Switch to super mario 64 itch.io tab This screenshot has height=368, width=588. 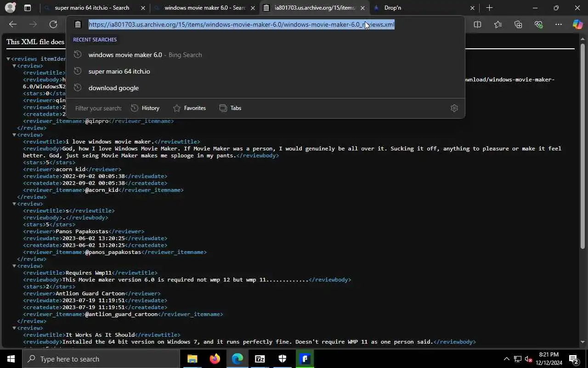(x=95, y=8)
